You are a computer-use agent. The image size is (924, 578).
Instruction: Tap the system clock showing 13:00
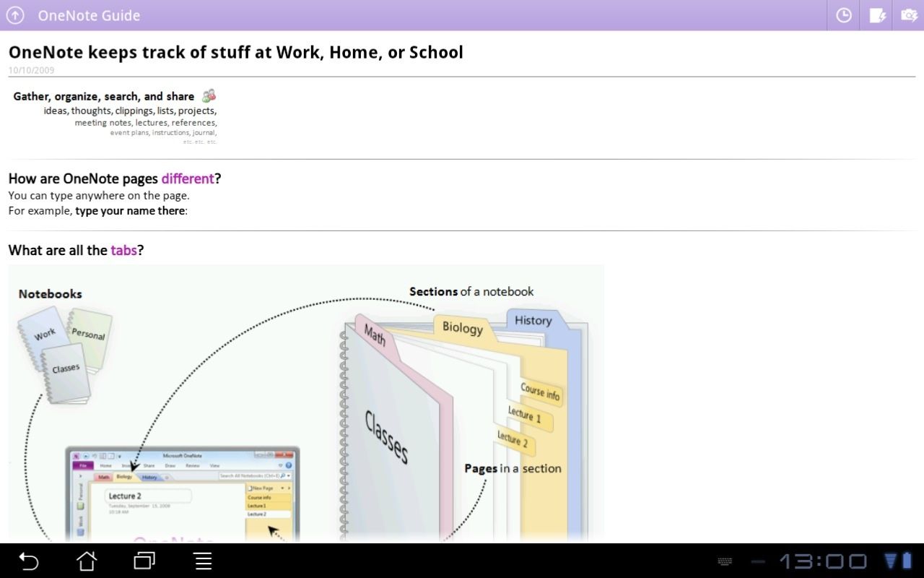pyautogui.click(x=823, y=561)
